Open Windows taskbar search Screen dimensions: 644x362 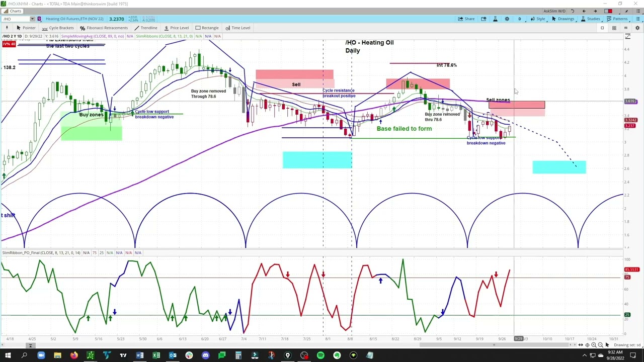(24, 356)
